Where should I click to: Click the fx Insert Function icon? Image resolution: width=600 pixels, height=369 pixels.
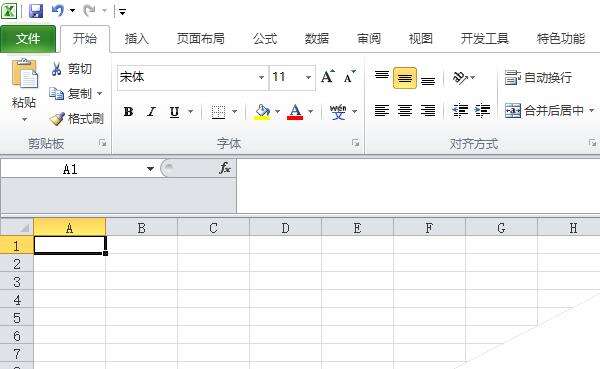click(225, 168)
